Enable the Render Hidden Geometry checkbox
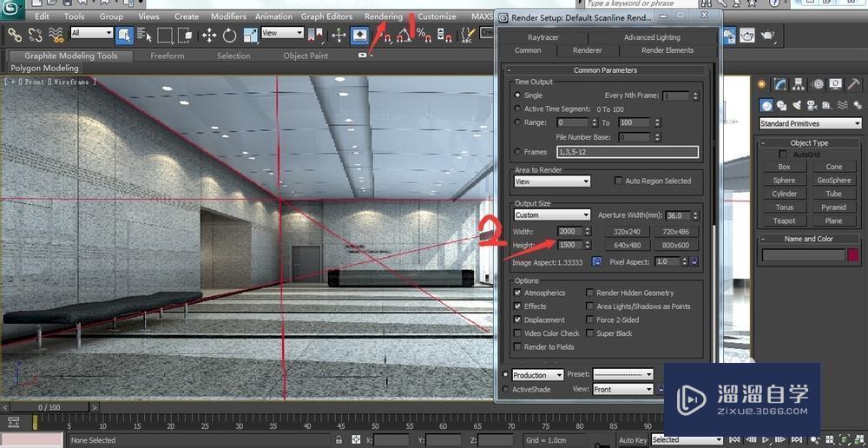The width and height of the screenshot is (868, 448). tap(590, 293)
